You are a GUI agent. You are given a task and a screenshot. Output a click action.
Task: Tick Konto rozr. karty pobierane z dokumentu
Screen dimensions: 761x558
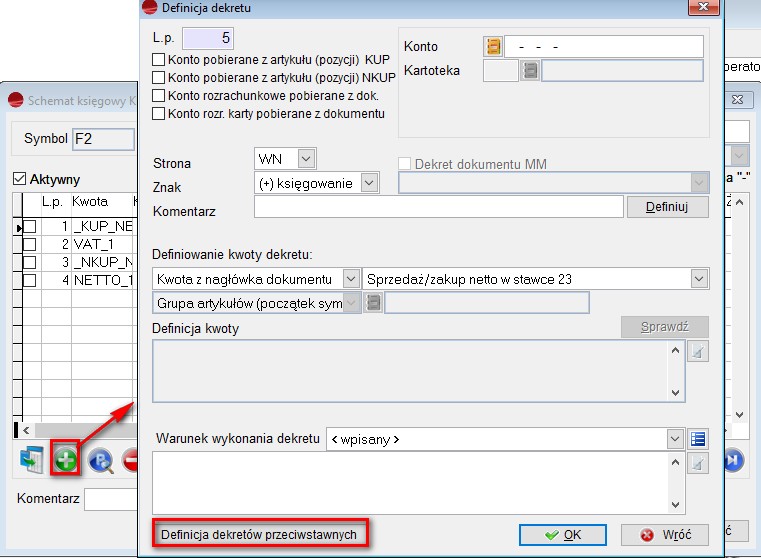[158, 114]
